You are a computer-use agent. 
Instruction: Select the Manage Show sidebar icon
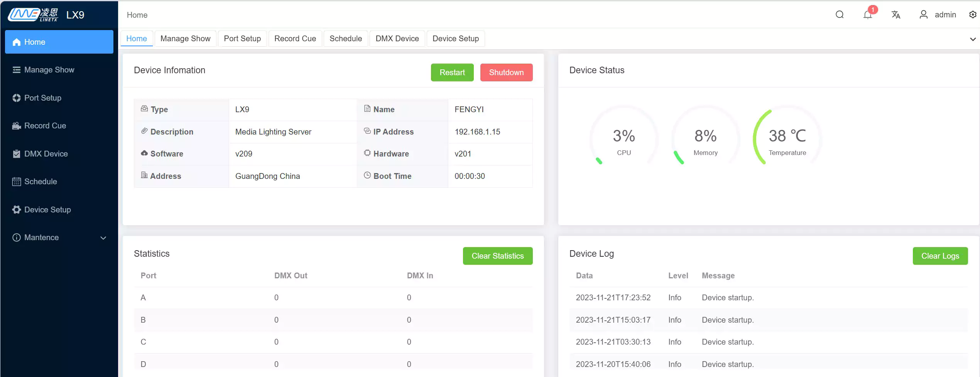tap(16, 70)
